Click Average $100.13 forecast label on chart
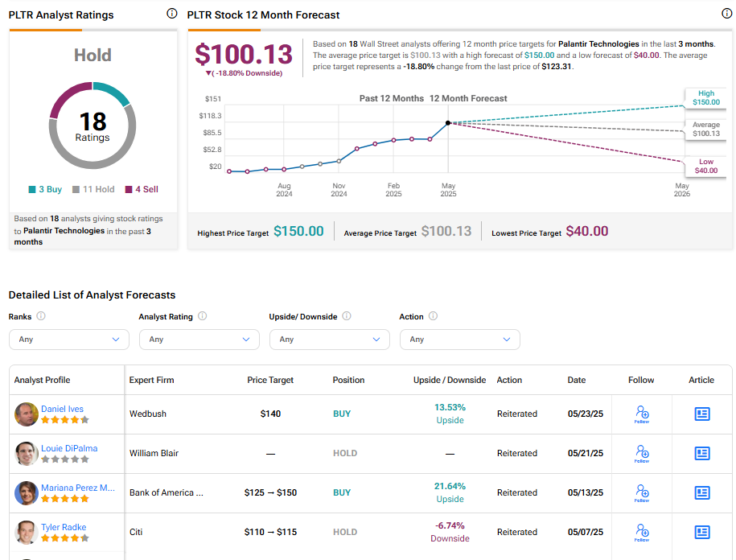Screen dimensions: 736x560 tap(706, 129)
